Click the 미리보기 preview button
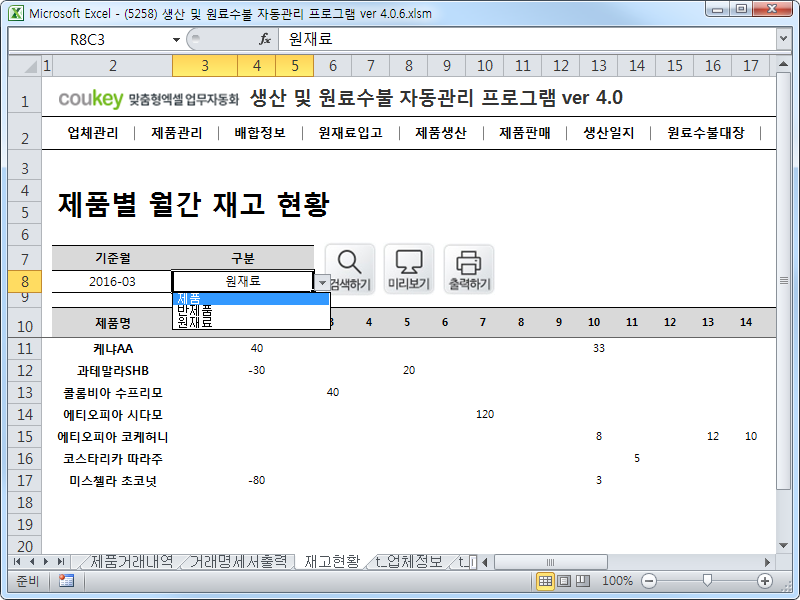 pos(409,269)
